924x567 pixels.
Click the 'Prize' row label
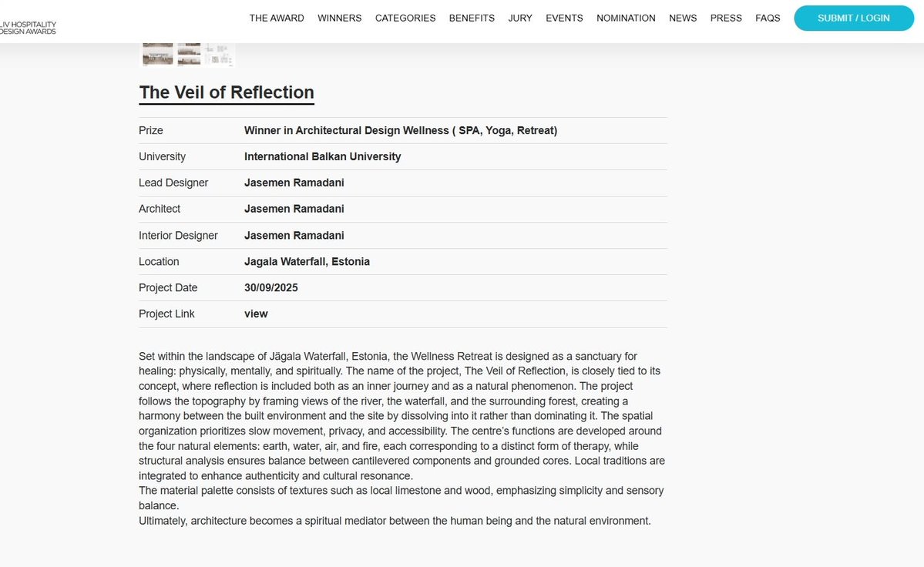tap(151, 131)
